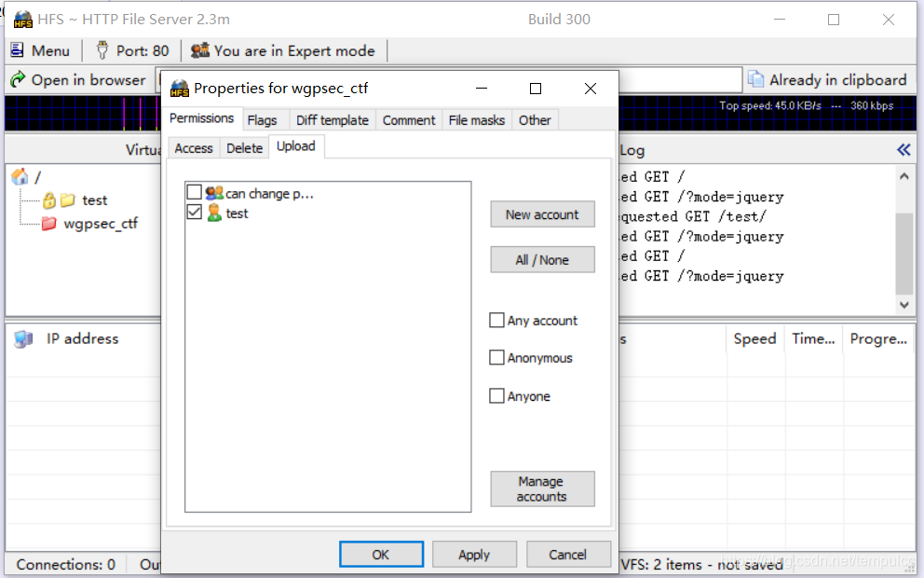Minimize the Properties dialog
This screenshot has height=578, width=924.
tap(482, 89)
